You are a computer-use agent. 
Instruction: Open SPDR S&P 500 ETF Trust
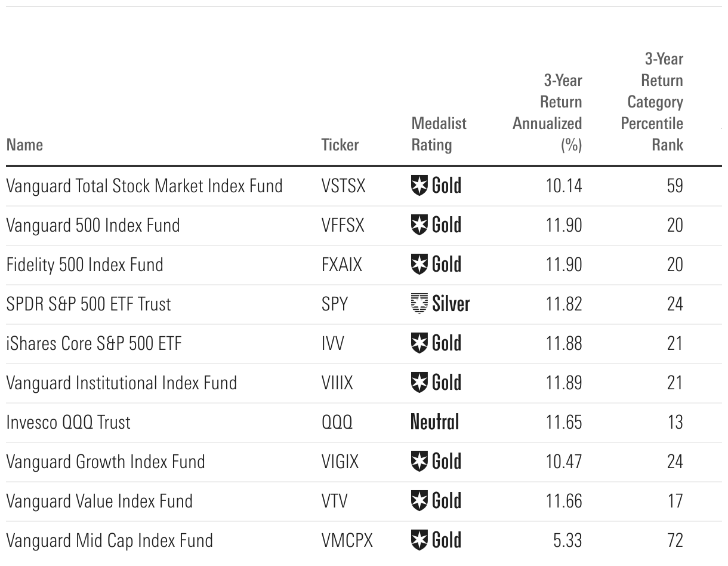pos(88,304)
